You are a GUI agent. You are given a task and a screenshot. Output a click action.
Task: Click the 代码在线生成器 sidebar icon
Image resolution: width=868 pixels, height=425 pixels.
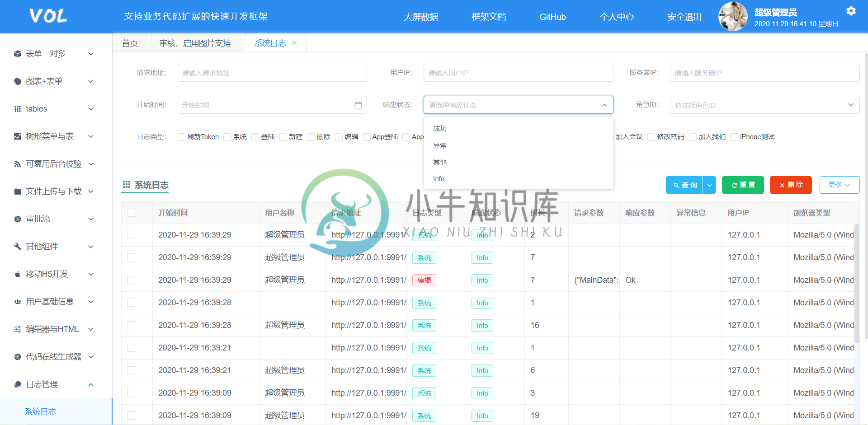(18, 357)
